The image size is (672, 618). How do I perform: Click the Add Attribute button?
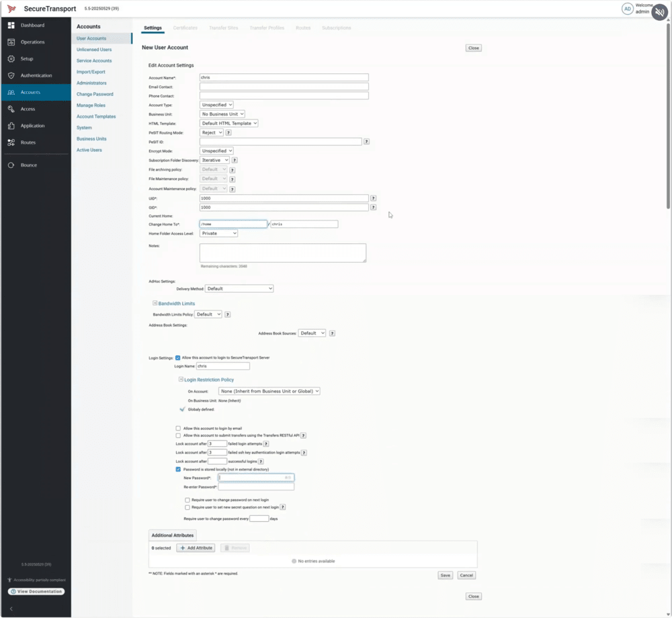pyautogui.click(x=196, y=548)
